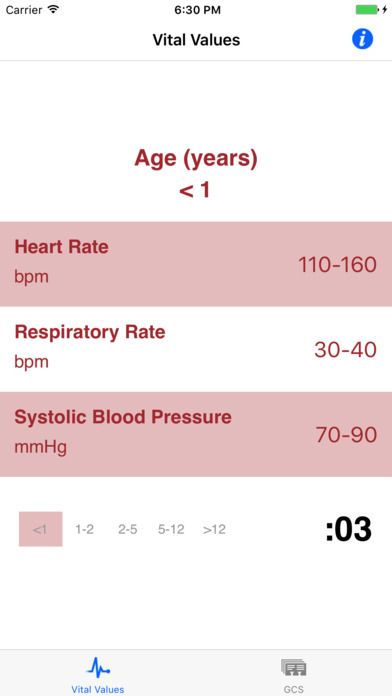
Task: Select the 1-2 age range
Action: coord(84,529)
